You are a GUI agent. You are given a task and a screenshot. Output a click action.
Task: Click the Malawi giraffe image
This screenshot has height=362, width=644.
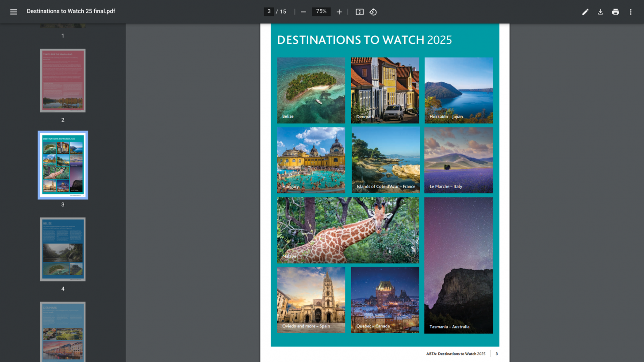click(348, 230)
